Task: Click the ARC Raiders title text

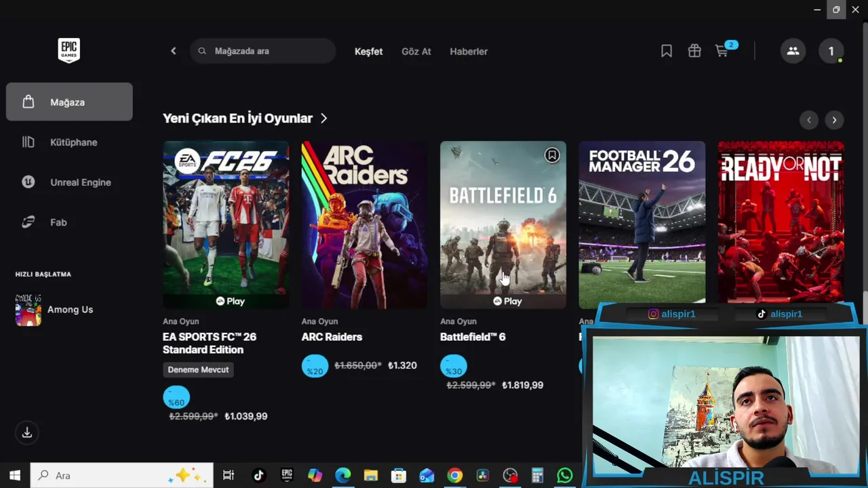Action: click(332, 337)
